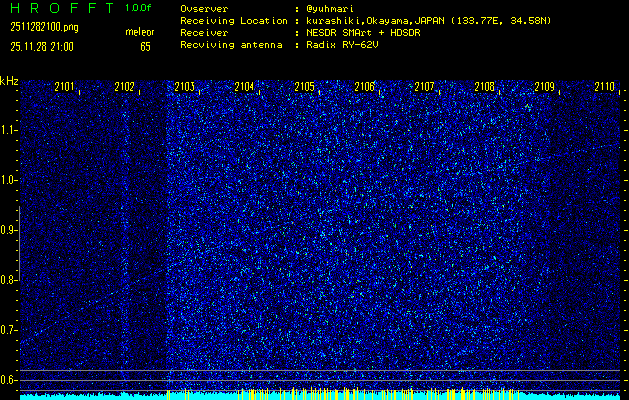Viewport: 629px width, 400px height.
Task: Select file name 2511282100.png
Action: (44, 28)
